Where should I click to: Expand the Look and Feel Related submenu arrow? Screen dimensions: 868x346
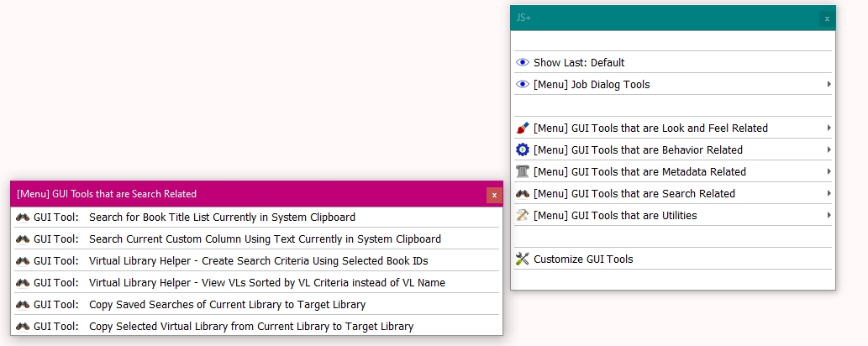tap(829, 128)
